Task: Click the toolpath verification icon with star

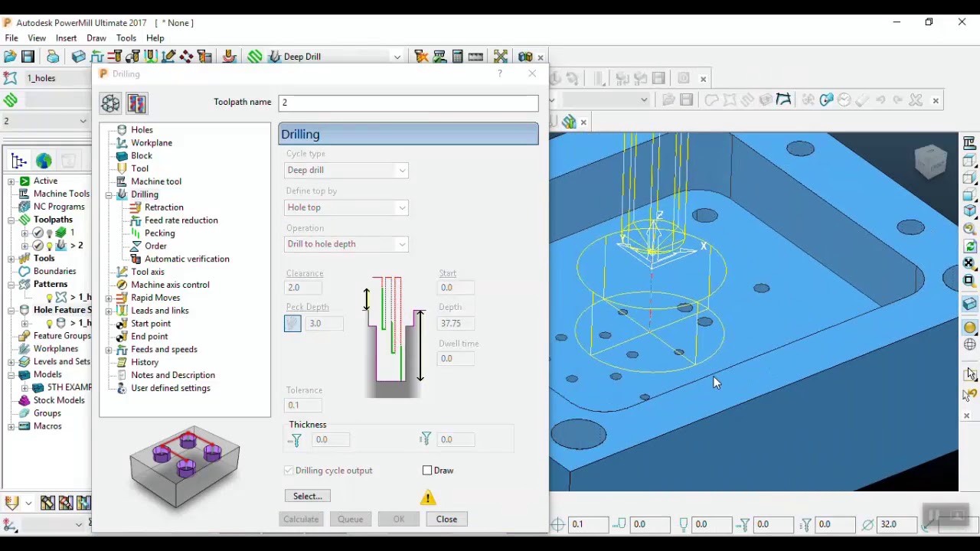Action: point(421,57)
